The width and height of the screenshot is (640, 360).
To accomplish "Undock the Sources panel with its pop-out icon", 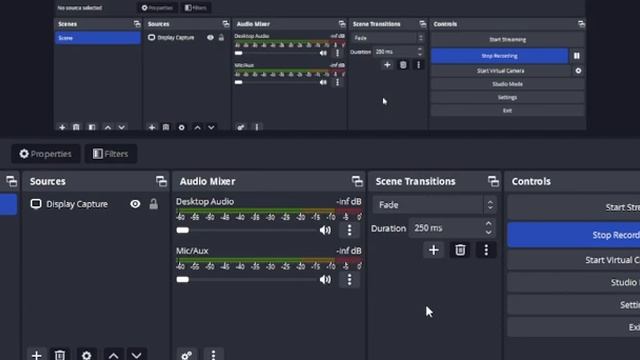I will pos(161,181).
